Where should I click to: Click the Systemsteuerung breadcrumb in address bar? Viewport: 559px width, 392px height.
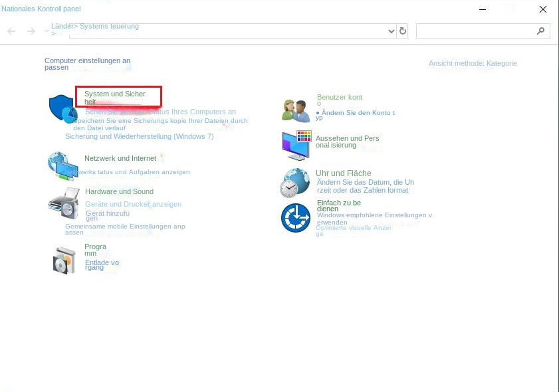coord(110,27)
